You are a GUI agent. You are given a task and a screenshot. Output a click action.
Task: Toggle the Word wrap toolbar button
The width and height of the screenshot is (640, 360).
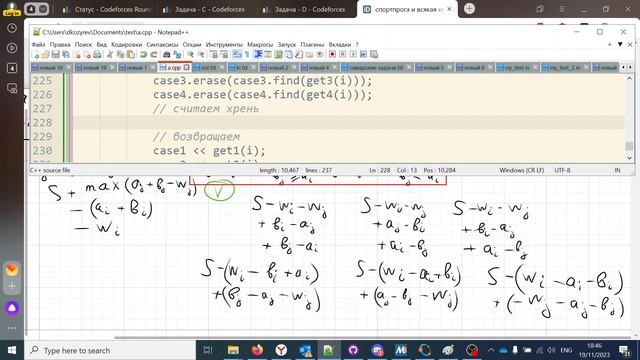[236, 54]
